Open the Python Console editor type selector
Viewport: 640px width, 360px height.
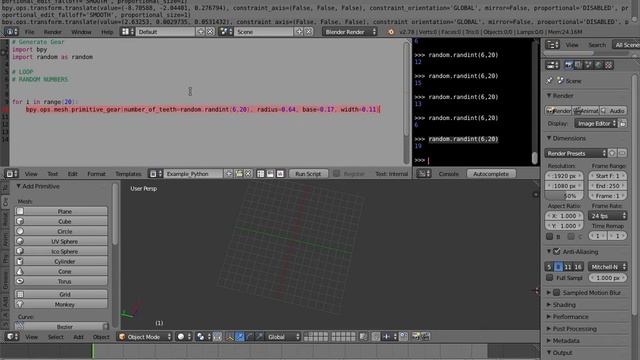(424, 174)
